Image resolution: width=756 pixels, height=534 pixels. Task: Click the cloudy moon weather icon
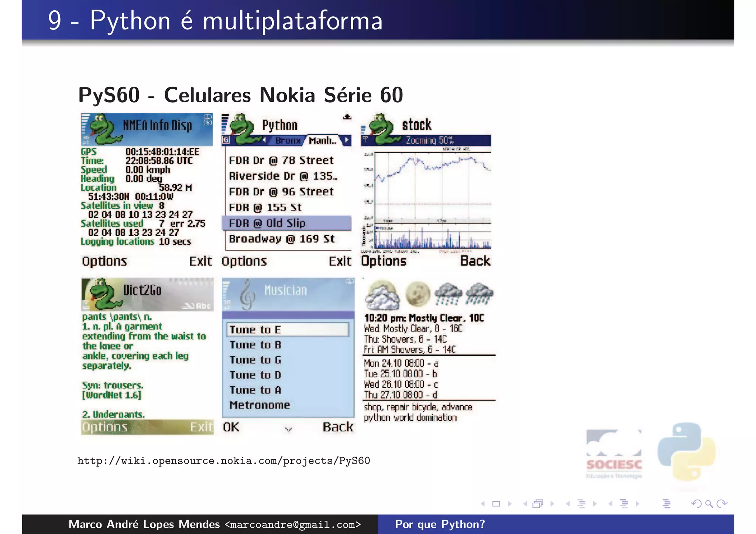click(x=382, y=295)
